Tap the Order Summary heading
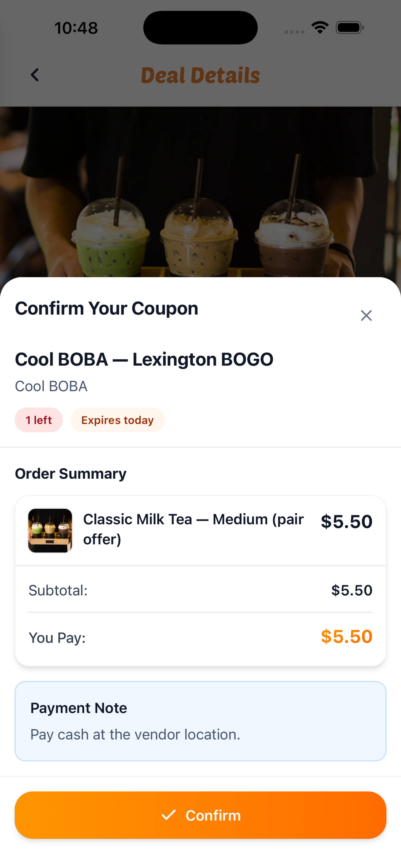The height and width of the screenshot is (868, 401). [71, 473]
